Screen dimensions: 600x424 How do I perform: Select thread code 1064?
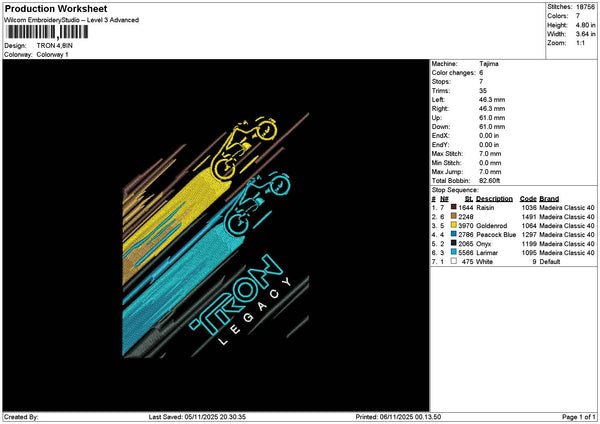pyautogui.click(x=529, y=226)
